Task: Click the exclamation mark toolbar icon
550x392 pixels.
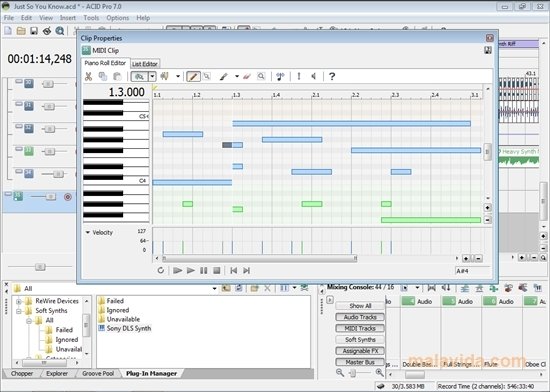Action: [x=299, y=76]
